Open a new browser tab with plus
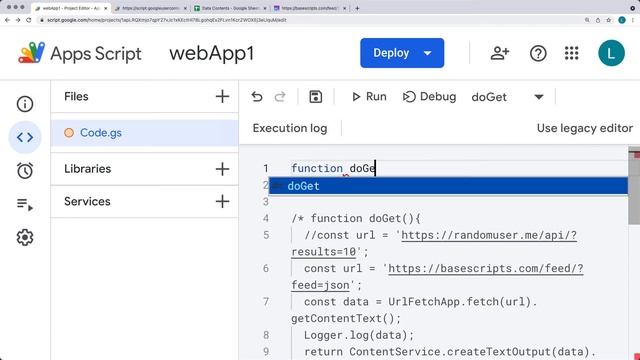The height and width of the screenshot is (360, 640). coord(357,8)
